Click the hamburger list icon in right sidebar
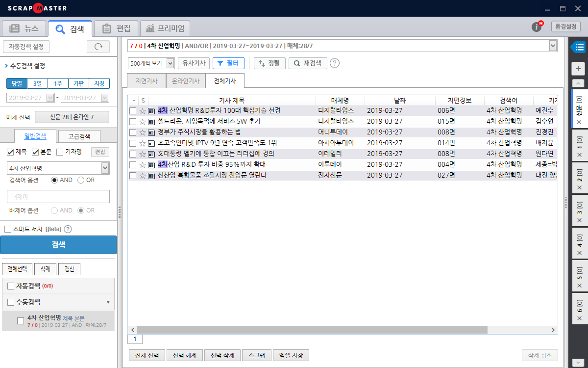Viewport: 588px width, 368px height. coord(579,47)
